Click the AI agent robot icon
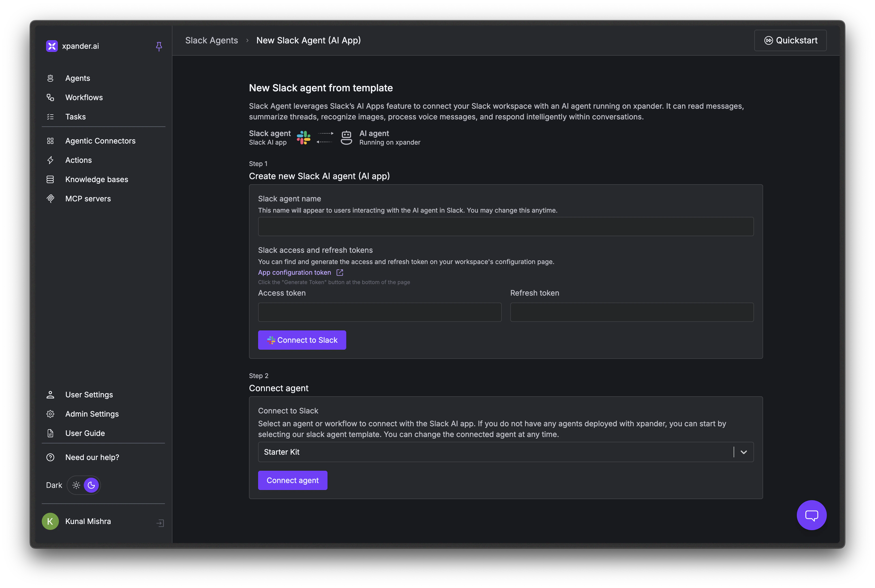This screenshot has width=875, height=588. (346, 138)
